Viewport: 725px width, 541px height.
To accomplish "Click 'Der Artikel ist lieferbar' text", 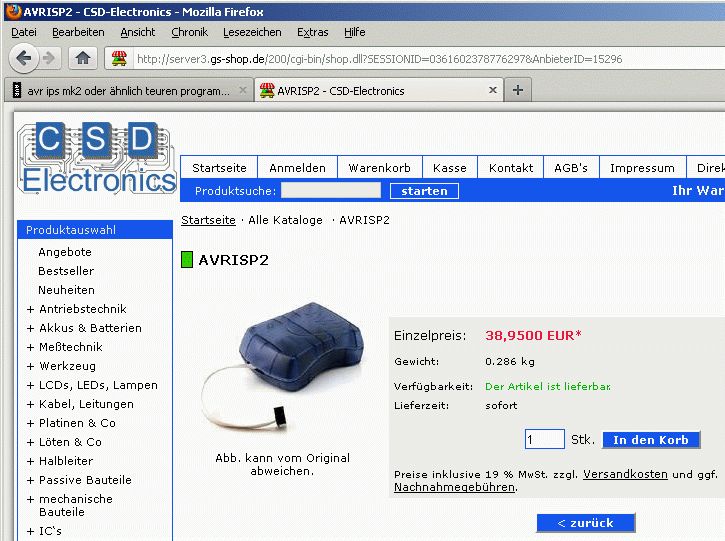I will (547, 386).
